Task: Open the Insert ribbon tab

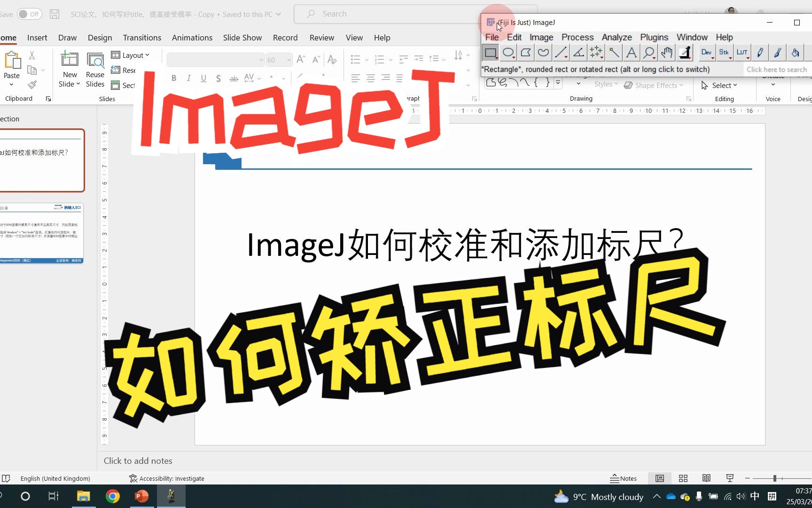Action: (37, 38)
